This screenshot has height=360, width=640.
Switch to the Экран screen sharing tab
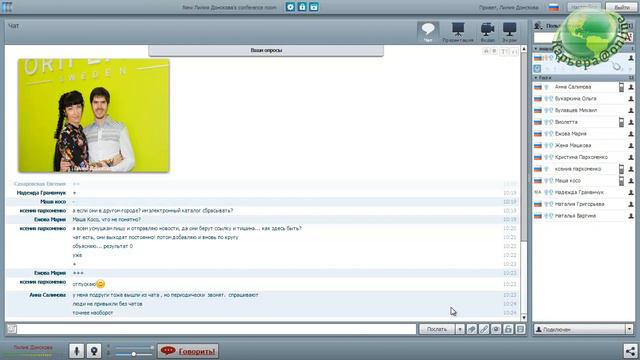[509, 32]
